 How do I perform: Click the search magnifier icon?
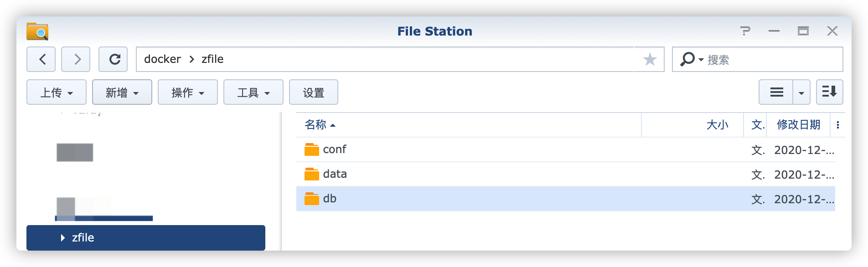687,59
